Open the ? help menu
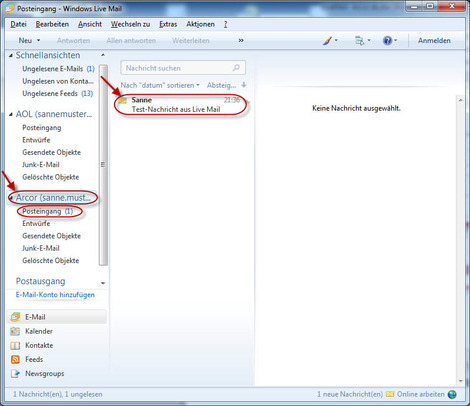Viewport: 470px width, 406px height. pos(225,24)
